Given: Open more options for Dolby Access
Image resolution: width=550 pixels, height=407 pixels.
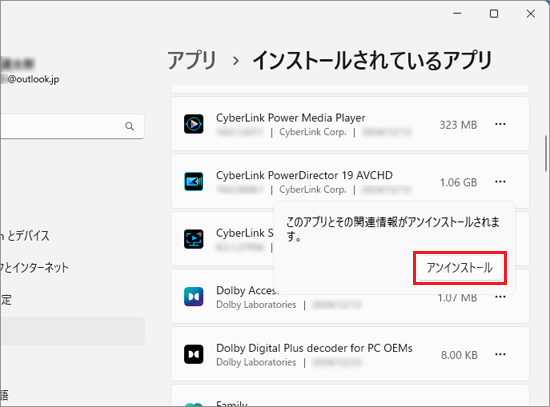Looking at the screenshot, I should click(500, 297).
